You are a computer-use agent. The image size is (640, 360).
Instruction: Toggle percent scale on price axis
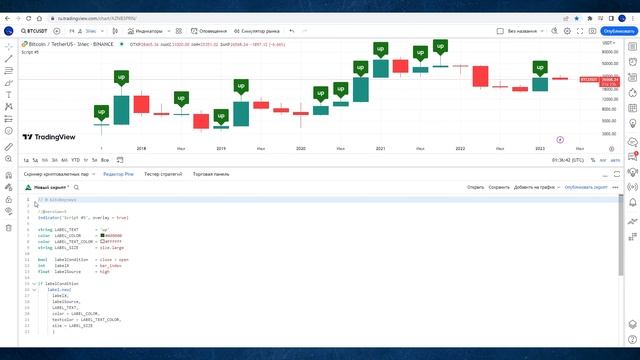(593, 160)
